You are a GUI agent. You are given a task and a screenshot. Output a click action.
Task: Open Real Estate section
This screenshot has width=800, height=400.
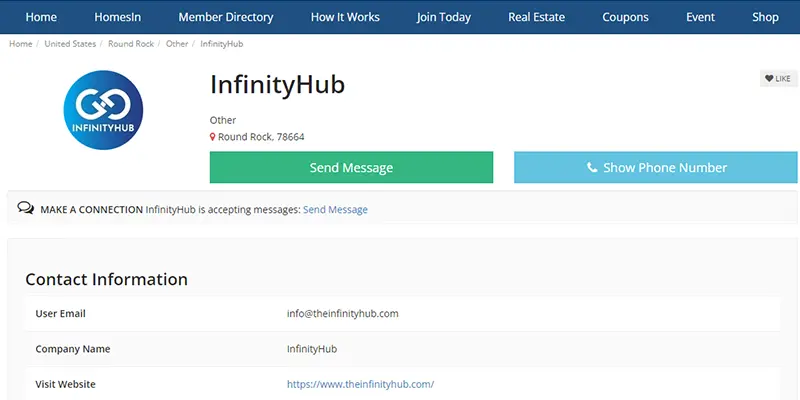point(536,17)
